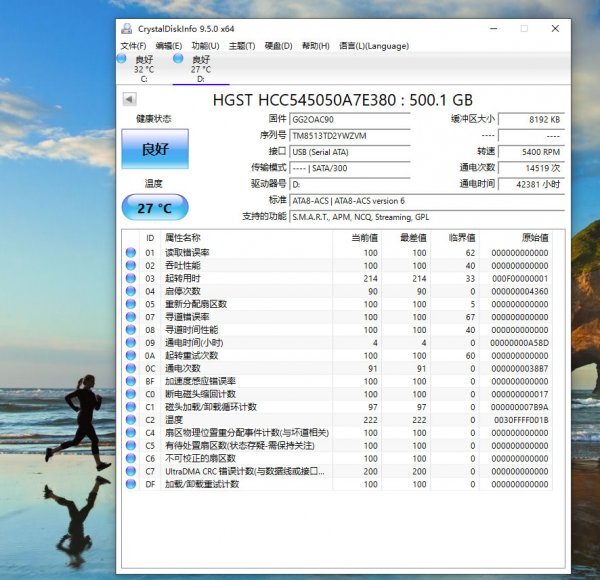Click the 驱动器号 field showing D:
The width and height of the screenshot is (600, 580).
pyautogui.click(x=350, y=184)
